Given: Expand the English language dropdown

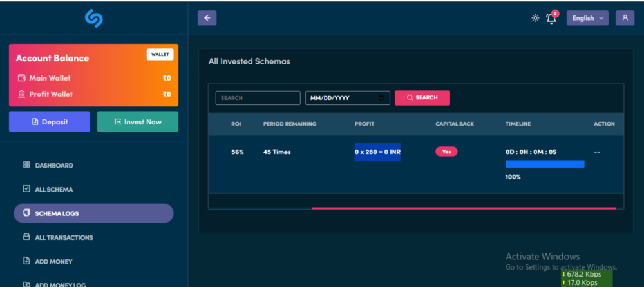Looking at the screenshot, I should (x=587, y=18).
